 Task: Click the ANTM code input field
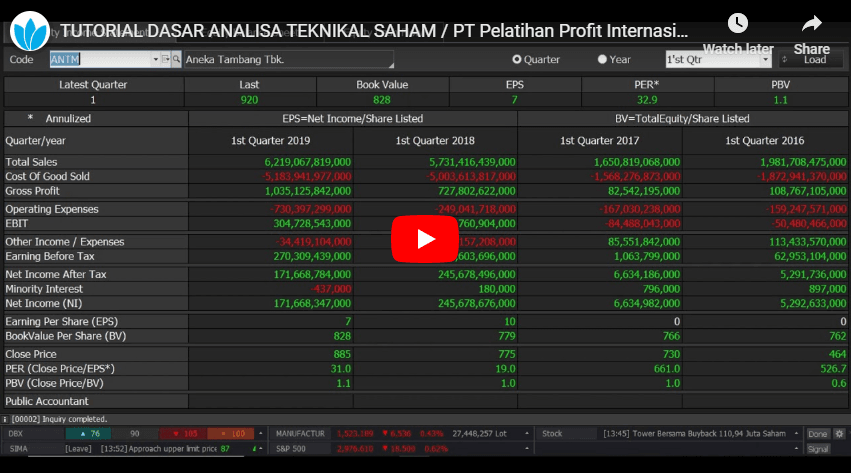click(x=100, y=60)
